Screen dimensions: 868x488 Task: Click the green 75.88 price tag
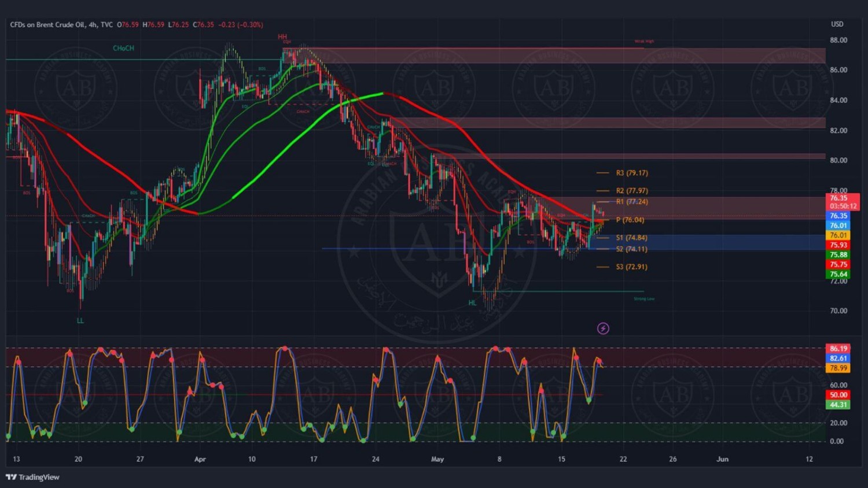click(x=838, y=255)
